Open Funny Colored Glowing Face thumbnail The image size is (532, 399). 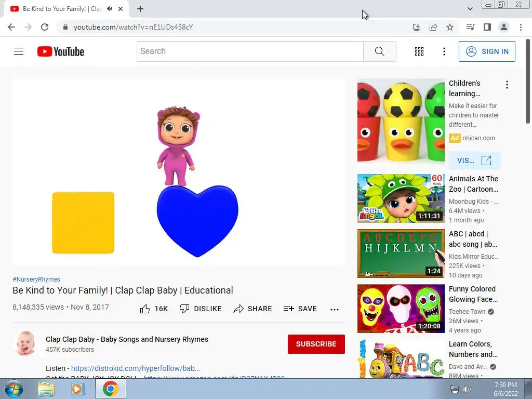[401, 309]
